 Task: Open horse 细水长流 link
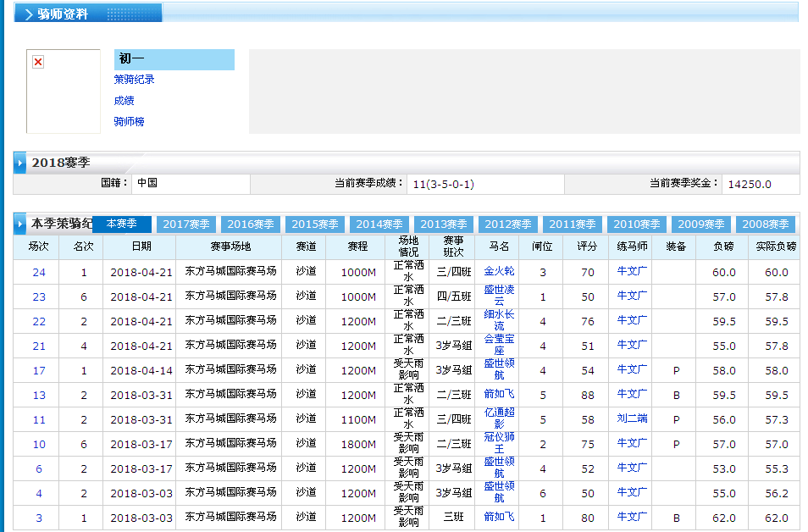point(499,321)
